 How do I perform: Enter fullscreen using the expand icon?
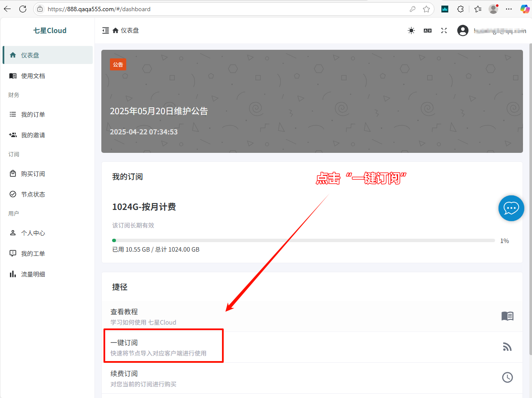click(x=444, y=30)
